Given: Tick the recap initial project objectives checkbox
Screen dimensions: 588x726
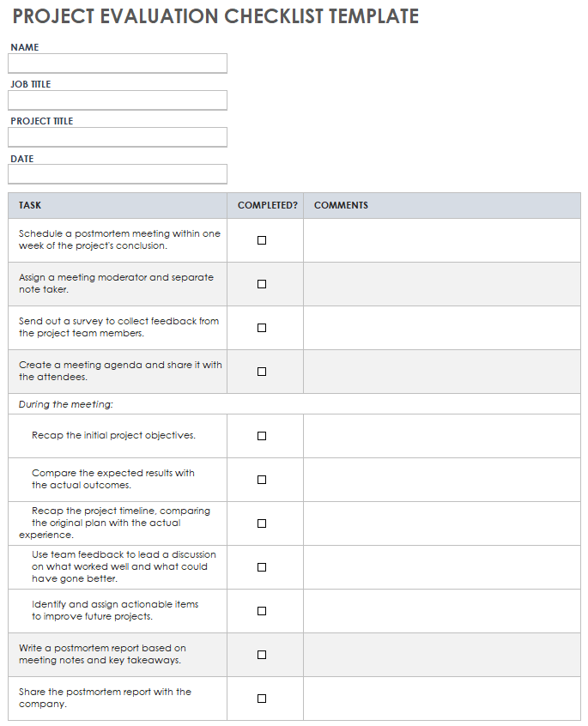Looking at the screenshot, I should point(262,436).
